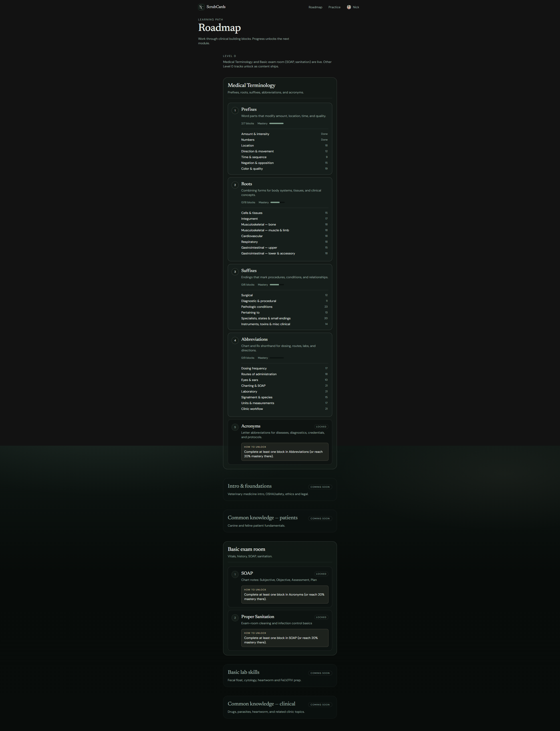Open the Suffixes module heading
560x731 pixels.
(249, 271)
